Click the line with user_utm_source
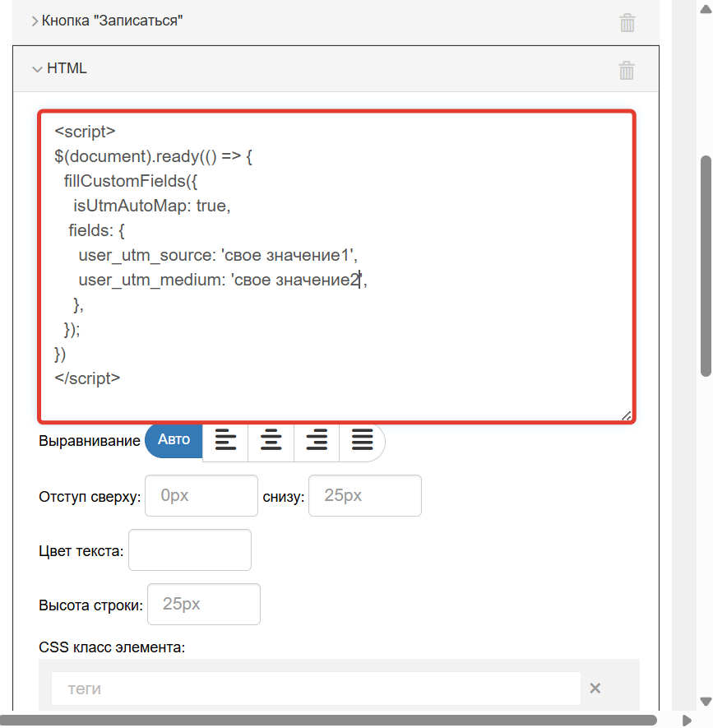 click(x=218, y=255)
